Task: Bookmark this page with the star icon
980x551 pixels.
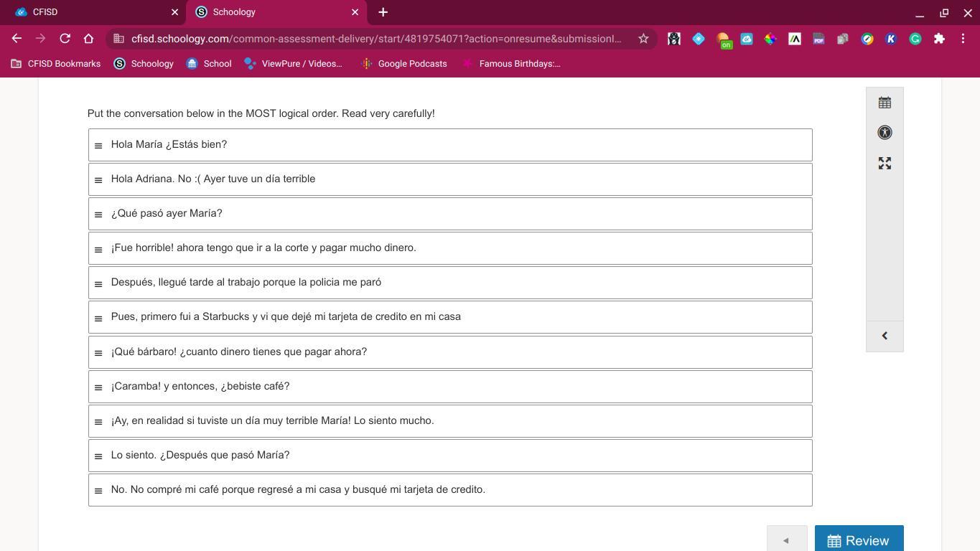Action: pos(643,39)
